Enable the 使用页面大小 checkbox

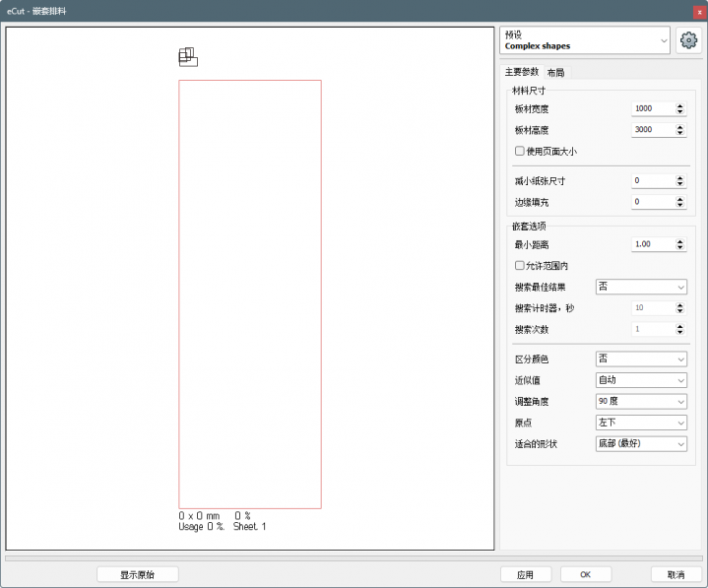tap(520, 151)
